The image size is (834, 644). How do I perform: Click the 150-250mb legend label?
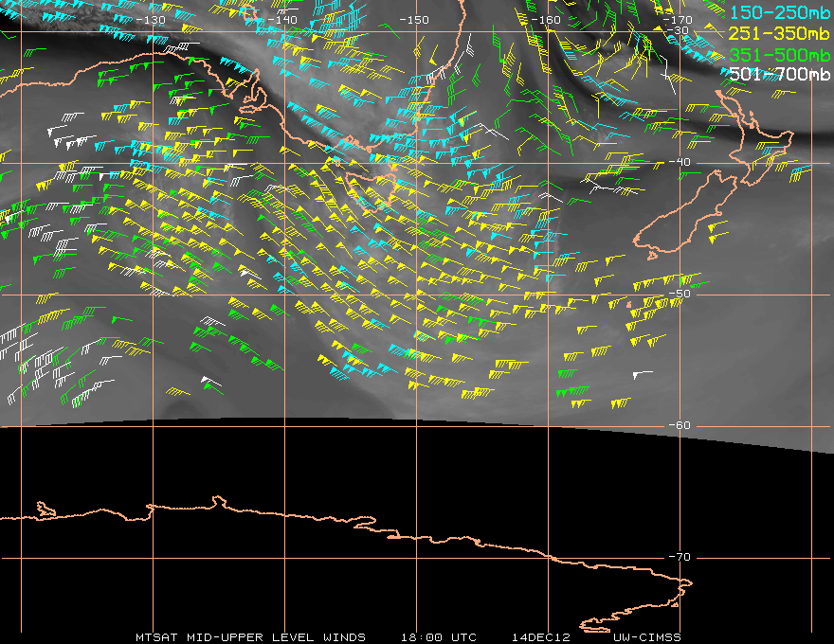(779, 12)
